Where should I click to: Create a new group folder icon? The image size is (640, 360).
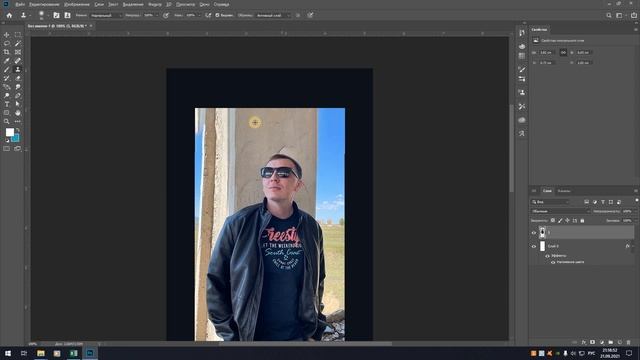click(x=611, y=342)
